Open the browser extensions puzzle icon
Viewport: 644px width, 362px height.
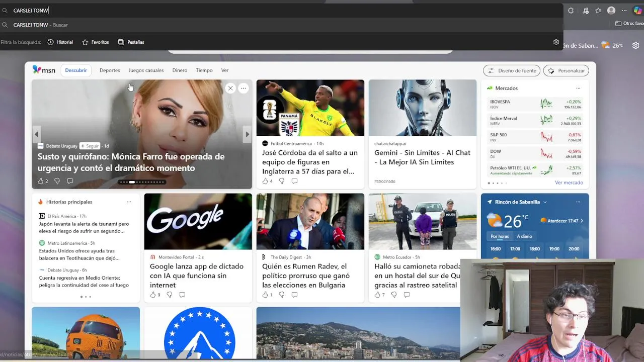(x=571, y=11)
